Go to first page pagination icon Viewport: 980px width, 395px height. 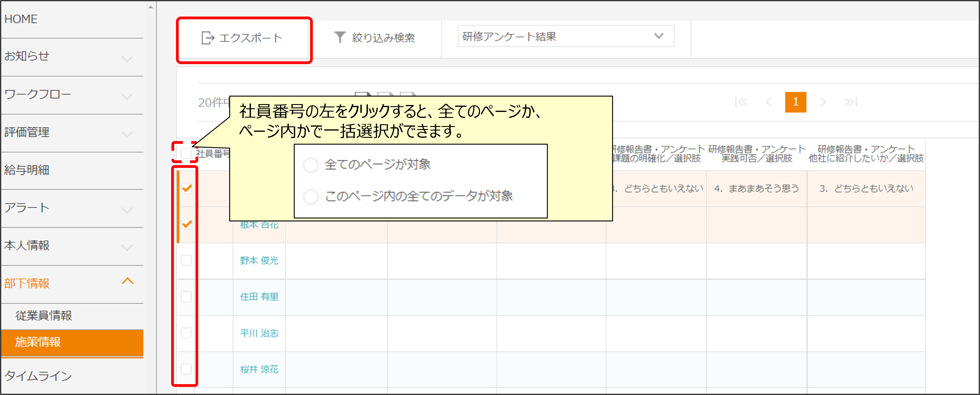741,102
